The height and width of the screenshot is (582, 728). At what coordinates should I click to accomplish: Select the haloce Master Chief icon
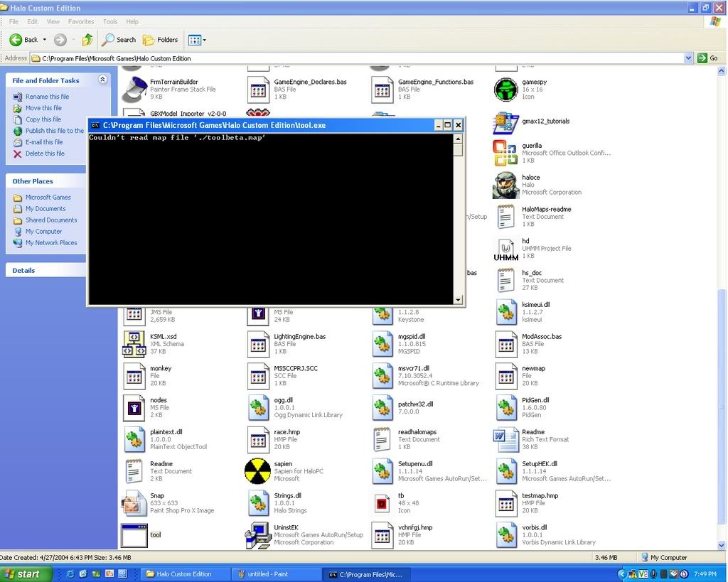pos(505,185)
